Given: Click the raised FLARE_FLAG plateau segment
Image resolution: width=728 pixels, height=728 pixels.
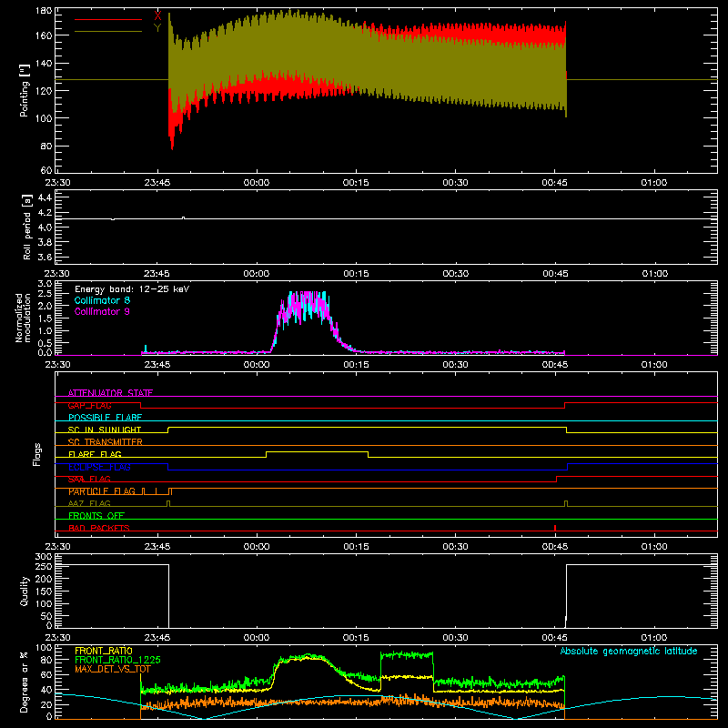Looking at the screenshot, I should pyautogui.click(x=317, y=451).
